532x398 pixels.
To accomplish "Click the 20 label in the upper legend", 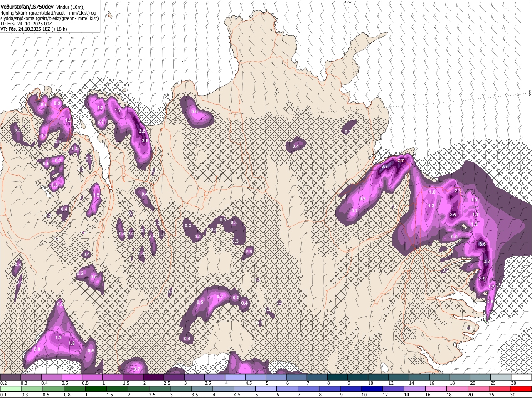I will (473, 383).
